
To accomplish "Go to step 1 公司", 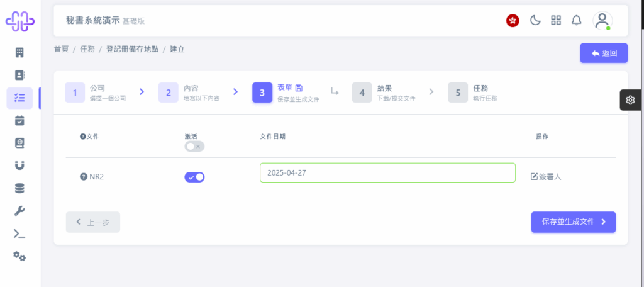I will (96, 93).
